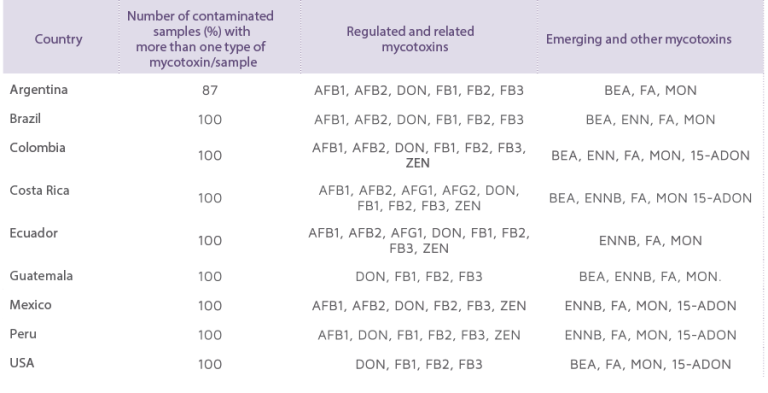The height and width of the screenshot is (393, 768).
Task: Click the Emerging and other mycotoxins header
Action: pyautogui.click(x=639, y=39)
